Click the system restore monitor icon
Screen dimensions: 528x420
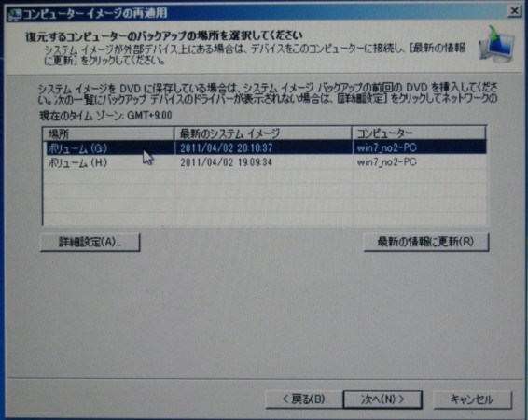497,44
